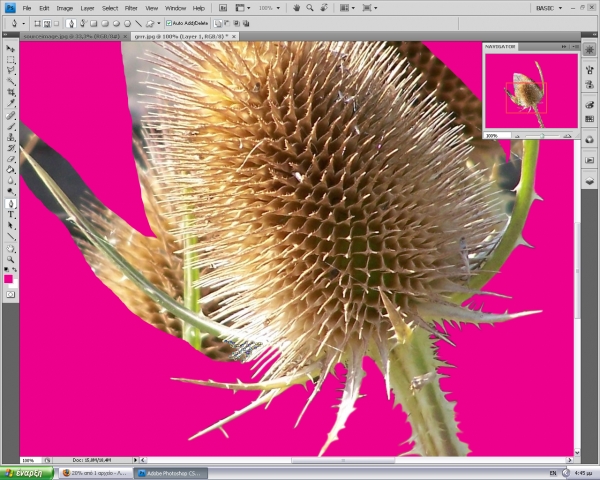Image resolution: width=600 pixels, height=480 pixels.
Task: Switch to the Firefox taskbar button
Action: [x=96, y=473]
